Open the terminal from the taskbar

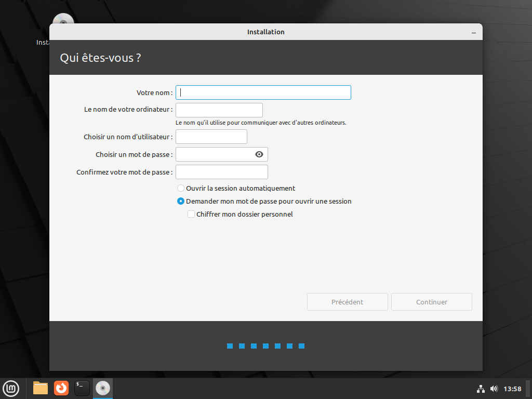[82, 388]
